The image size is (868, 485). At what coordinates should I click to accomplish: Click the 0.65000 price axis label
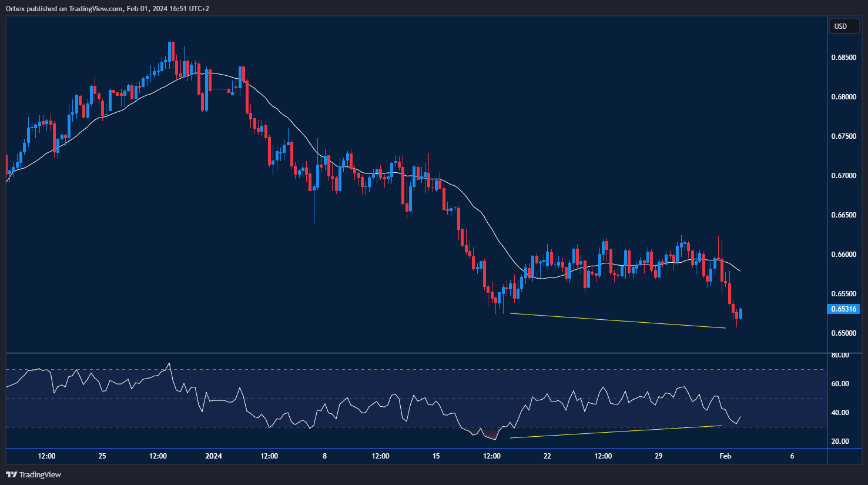[843, 333]
